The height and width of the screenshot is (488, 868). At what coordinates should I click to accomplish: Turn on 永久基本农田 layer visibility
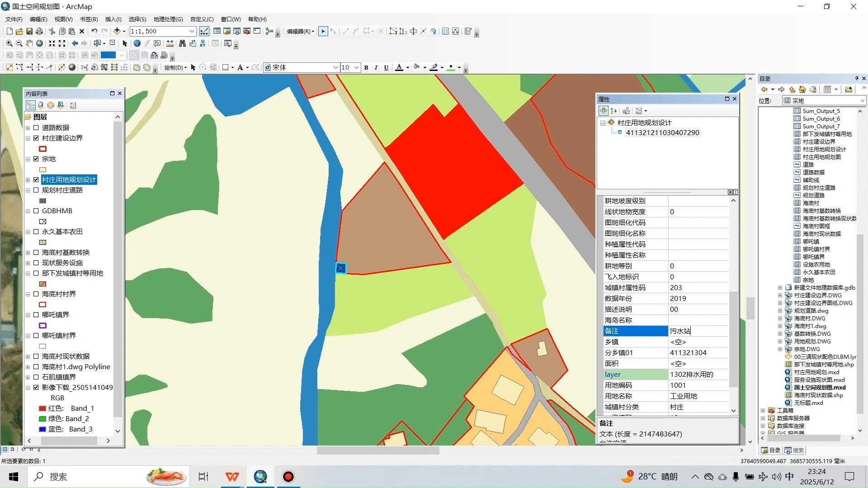pos(36,232)
